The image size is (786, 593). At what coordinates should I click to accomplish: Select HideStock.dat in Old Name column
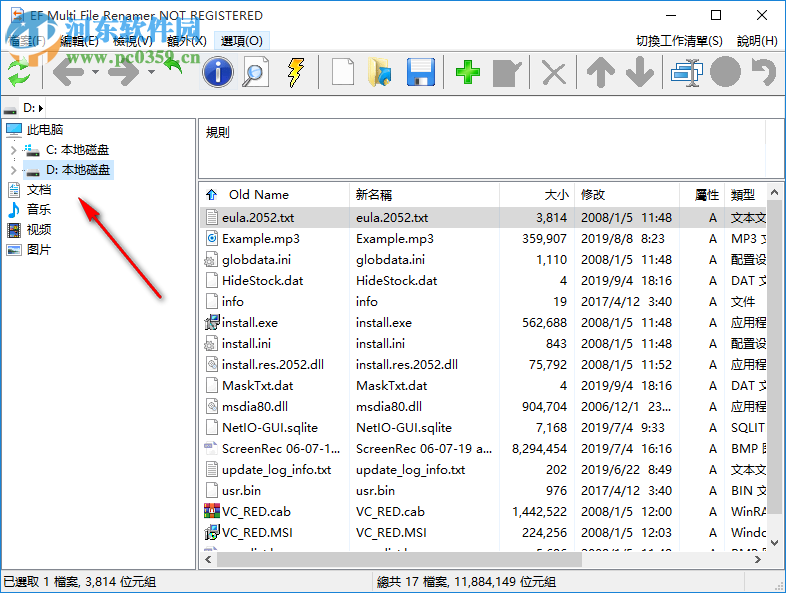coord(263,281)
